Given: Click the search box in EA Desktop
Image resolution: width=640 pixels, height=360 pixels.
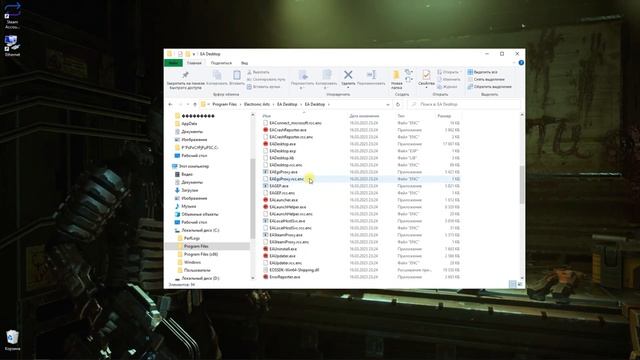Looking at the screenshot, I should tap(464, 104).
